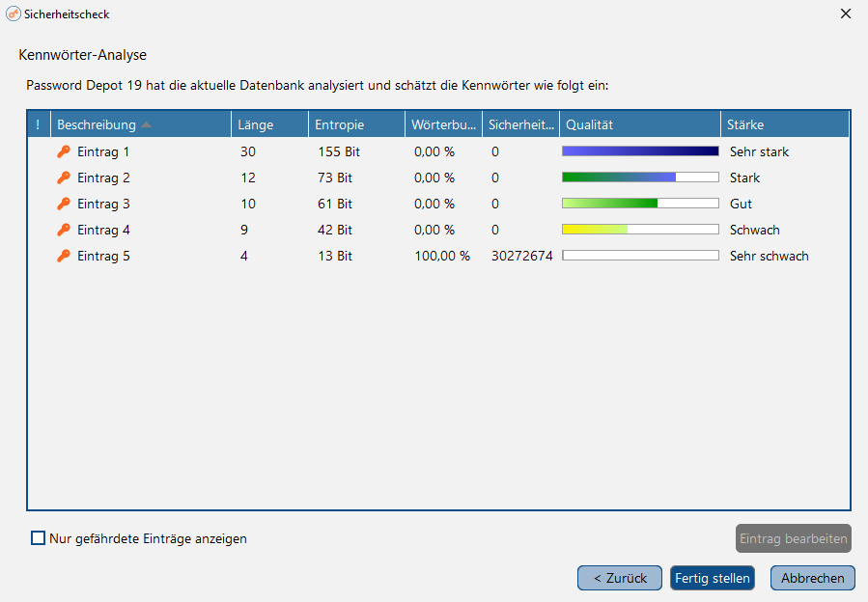
Task: Sort by the Beschreibung column header
Action: coord(141,124)
